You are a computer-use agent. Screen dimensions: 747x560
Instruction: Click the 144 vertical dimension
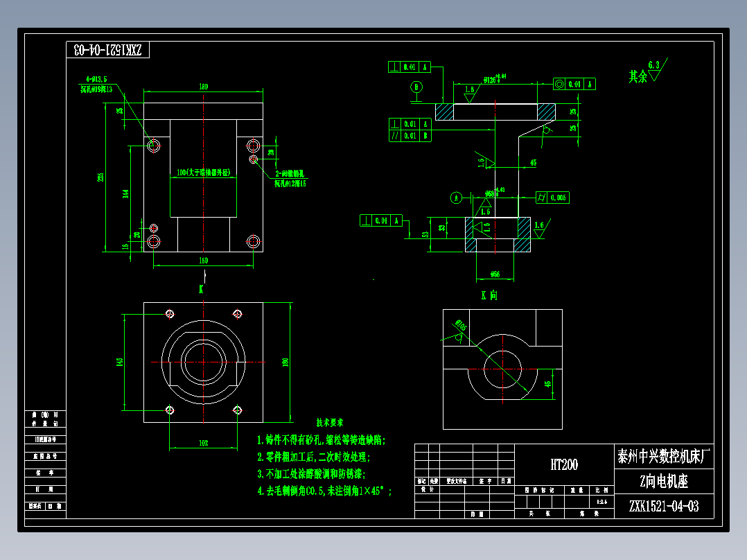(125, 194)
